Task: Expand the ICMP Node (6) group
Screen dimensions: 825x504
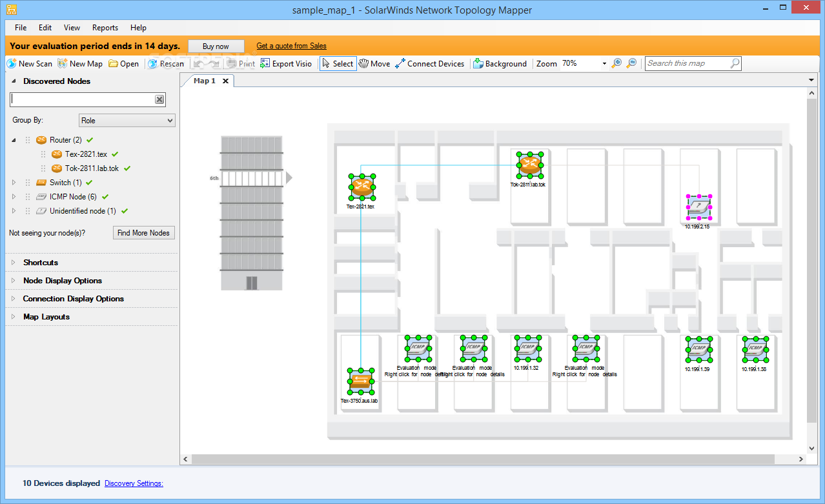Action: 14,197
